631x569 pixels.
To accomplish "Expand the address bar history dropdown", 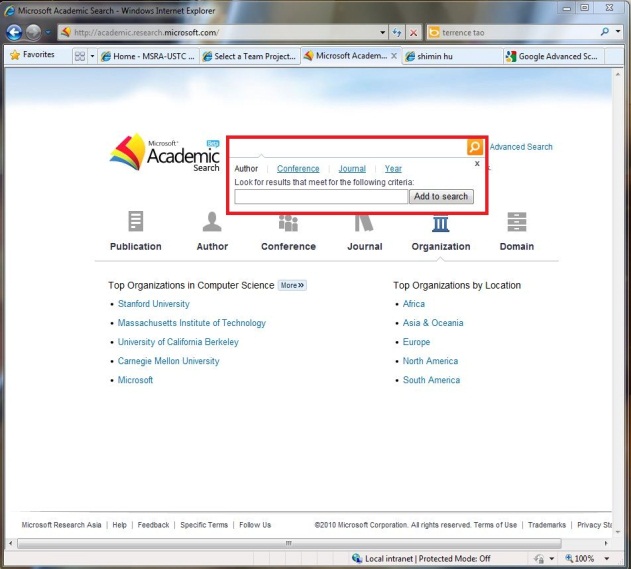I will tap(383, 33).
